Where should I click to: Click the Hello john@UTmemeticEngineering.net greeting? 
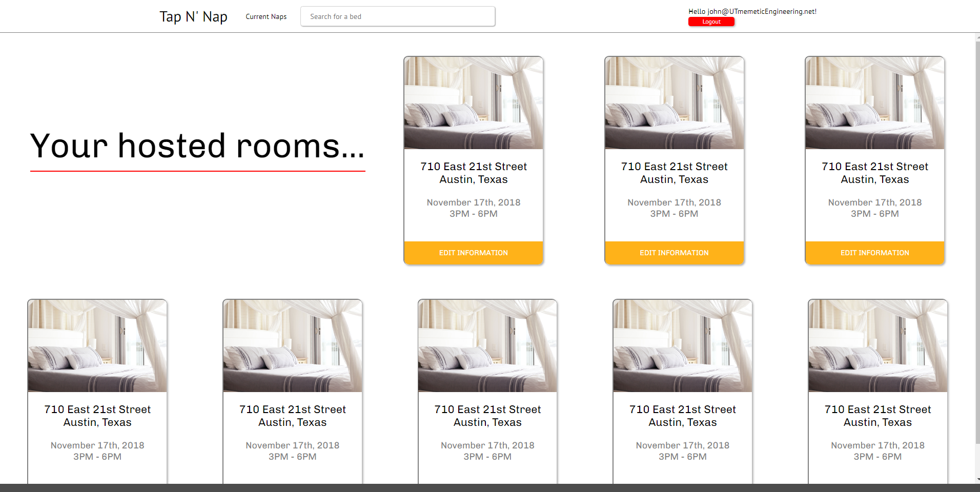coord(752,11)
